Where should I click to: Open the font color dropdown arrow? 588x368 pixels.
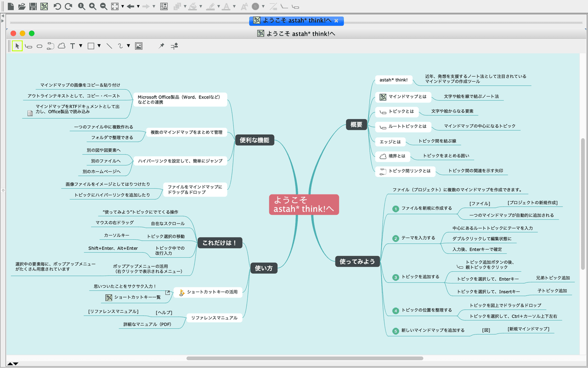(234, 6)
